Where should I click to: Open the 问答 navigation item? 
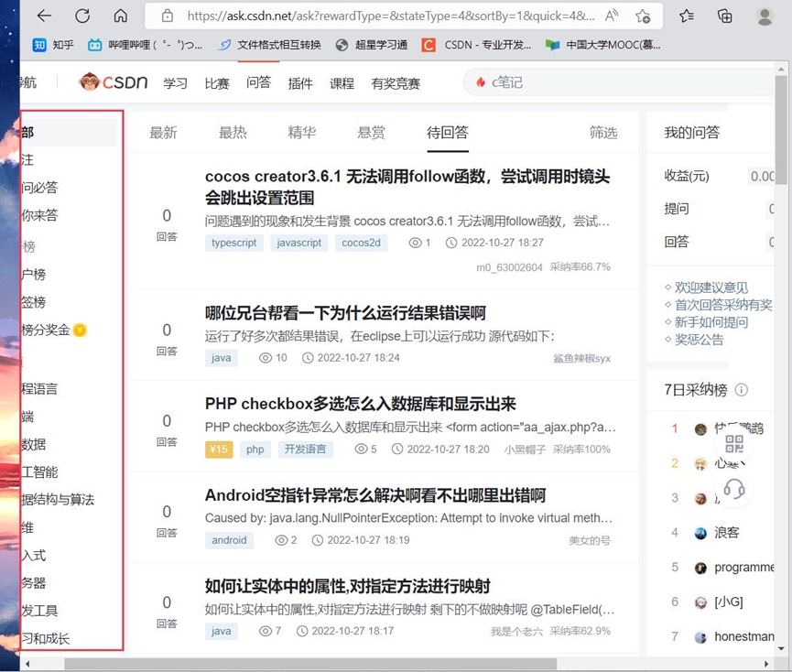[x=258, y=82]
